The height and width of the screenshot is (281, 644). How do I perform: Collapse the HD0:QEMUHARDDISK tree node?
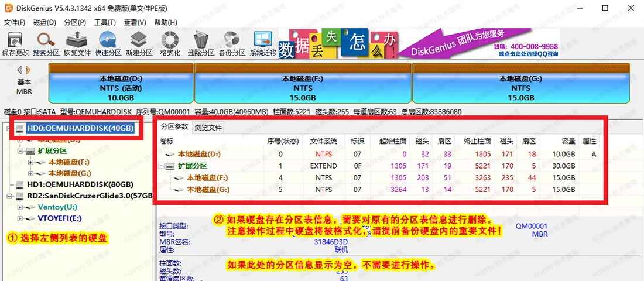[9, 128]
